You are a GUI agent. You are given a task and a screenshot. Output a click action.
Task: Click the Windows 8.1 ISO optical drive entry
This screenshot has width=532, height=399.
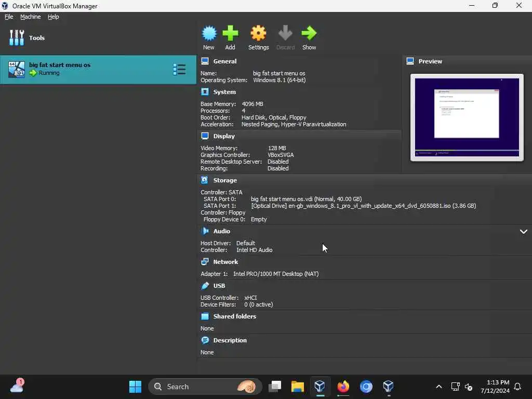click(363, 206)
